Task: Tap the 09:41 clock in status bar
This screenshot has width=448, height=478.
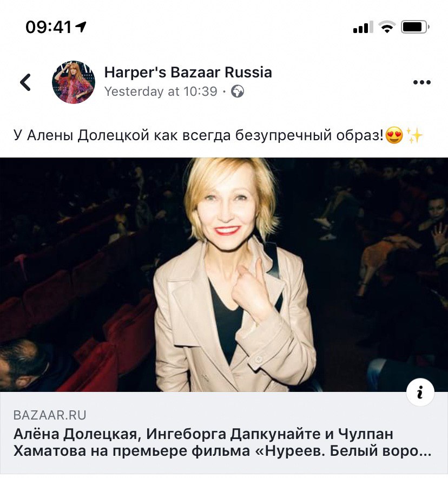Action: 49,27
